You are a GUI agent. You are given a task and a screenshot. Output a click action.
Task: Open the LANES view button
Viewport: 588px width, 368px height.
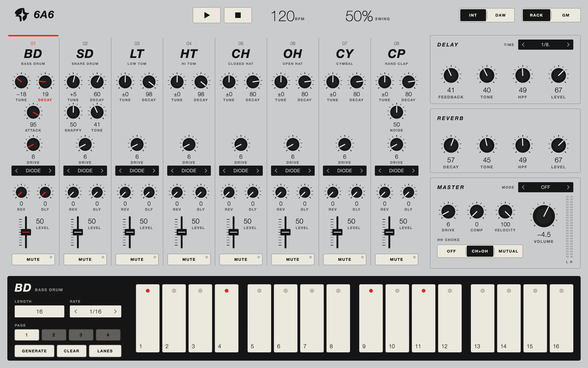(x=105, y=351)
